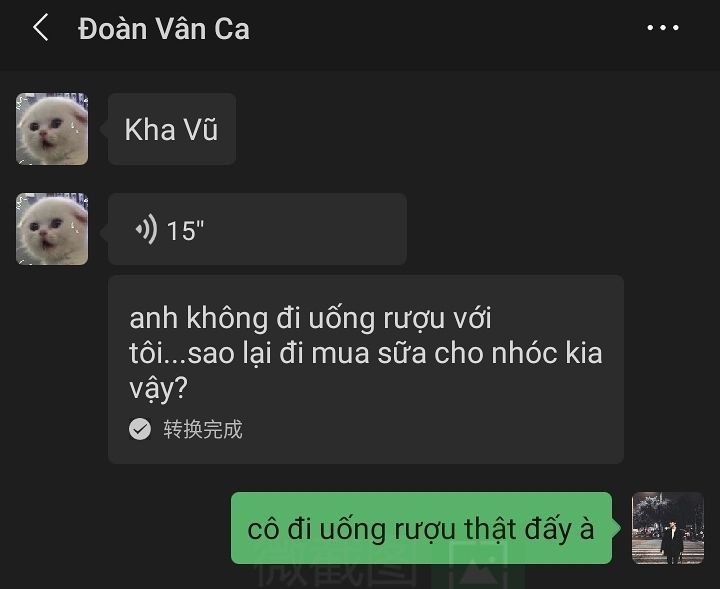Select the green outgoing message bubble
Screen dimensions: 720x589
coord(422,528)
